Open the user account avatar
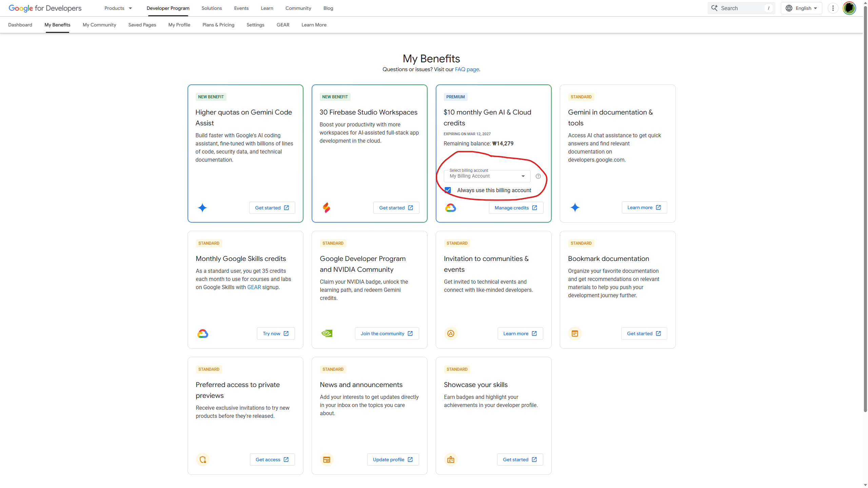 click(x=849, y=8)
